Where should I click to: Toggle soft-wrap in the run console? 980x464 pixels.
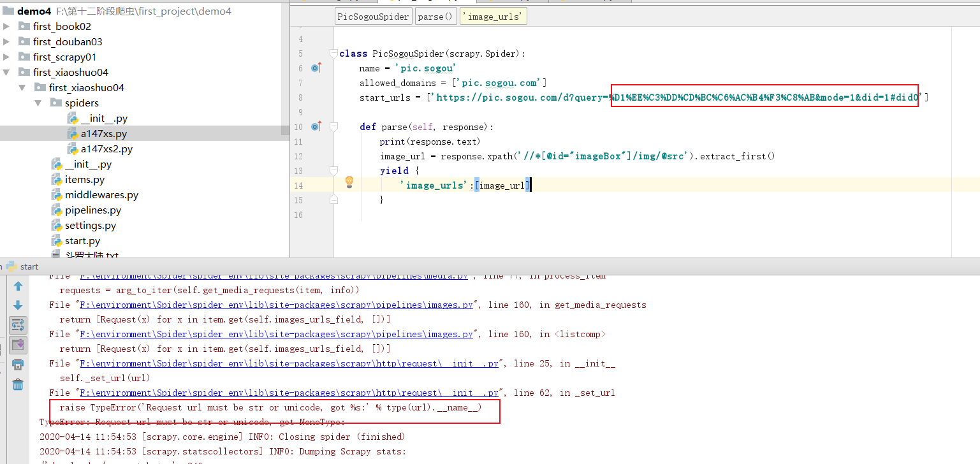pyautogui.click(x=18, y=325)
